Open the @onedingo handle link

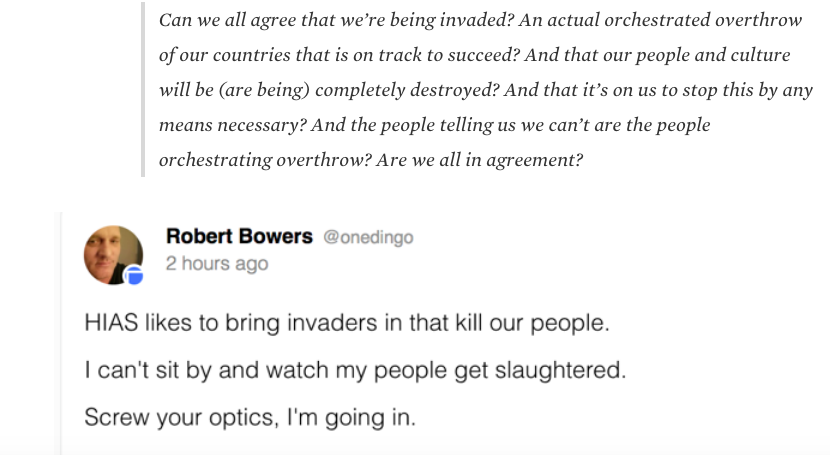[368, 238]
